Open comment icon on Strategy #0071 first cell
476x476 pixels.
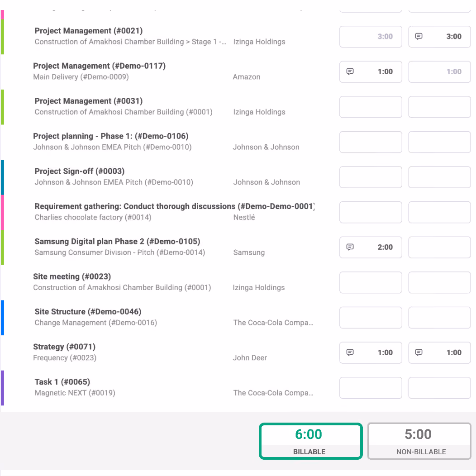point(350,352)
